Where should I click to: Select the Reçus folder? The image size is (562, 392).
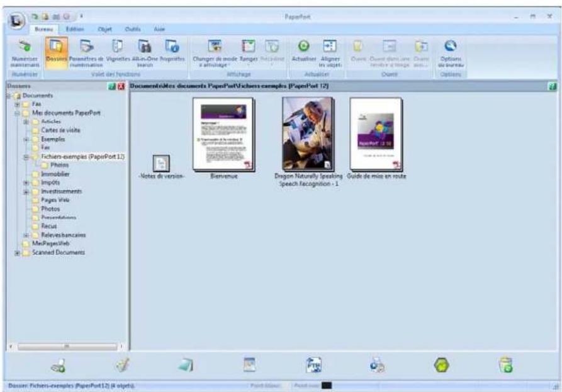pyautogui.click(x=49, y=226)
